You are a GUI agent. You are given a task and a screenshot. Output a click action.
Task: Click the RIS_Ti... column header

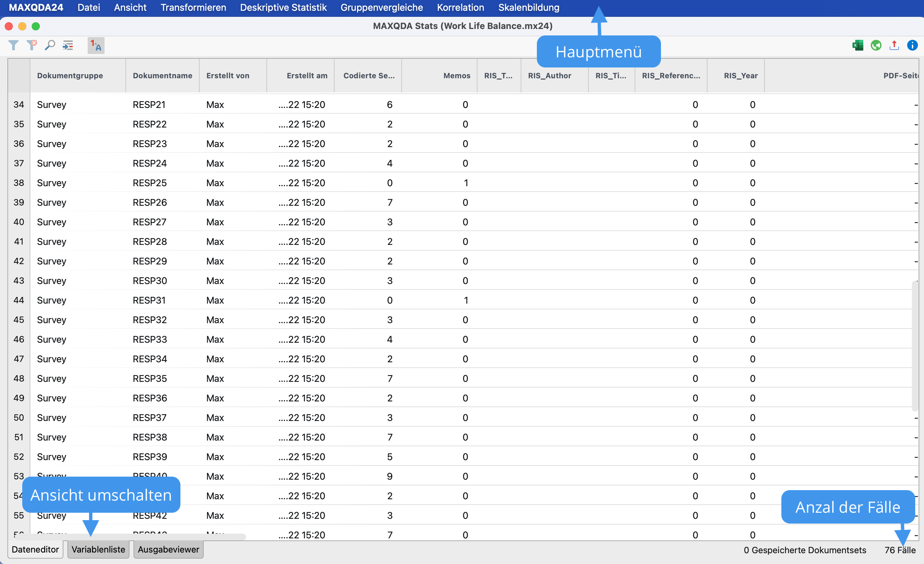tap(611, 75)
